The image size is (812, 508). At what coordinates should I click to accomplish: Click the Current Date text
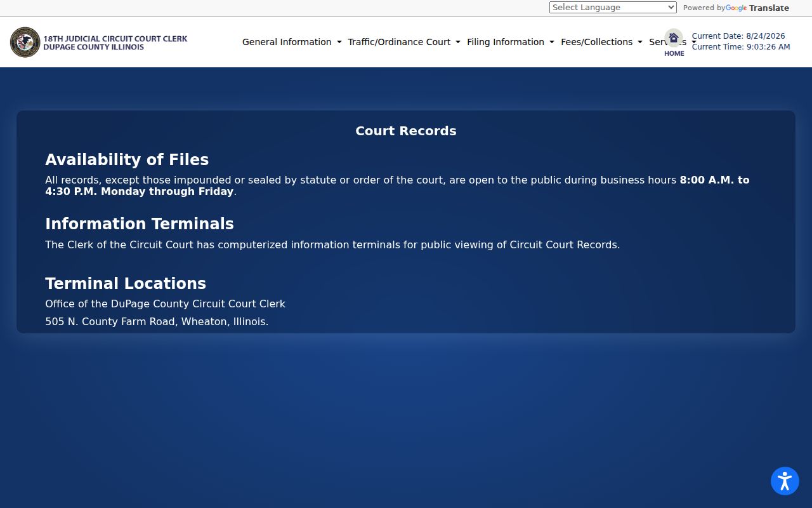[738, 36]
